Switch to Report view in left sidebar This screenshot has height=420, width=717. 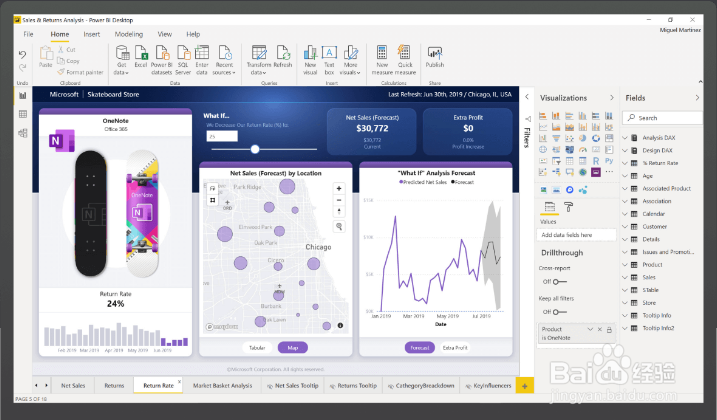coord(22,96)
